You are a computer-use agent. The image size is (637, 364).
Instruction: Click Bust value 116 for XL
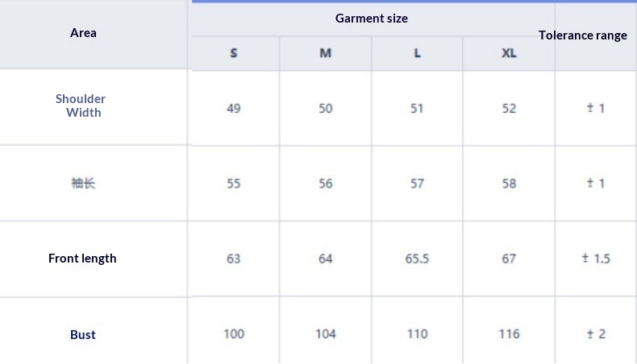(509, 333)
